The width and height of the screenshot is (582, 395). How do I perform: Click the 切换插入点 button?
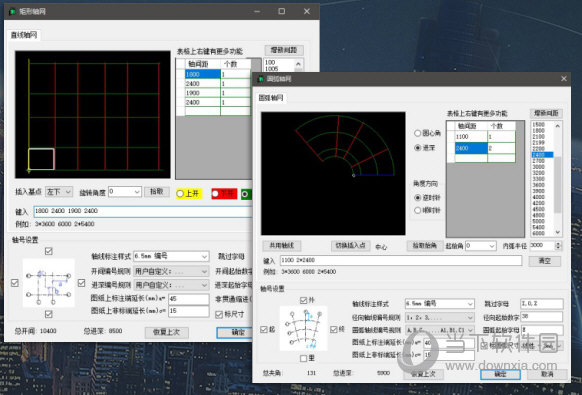click(x=350, y=246)
